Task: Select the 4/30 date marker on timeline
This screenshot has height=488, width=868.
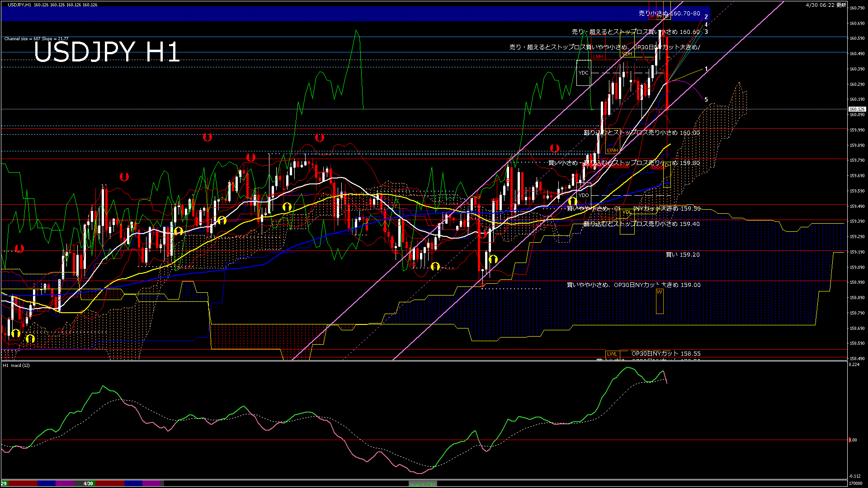Action: click(x=88, y=483)
